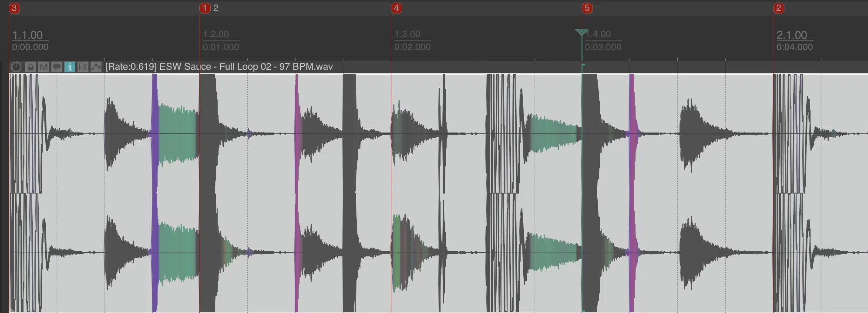Image resolution: width=868 pixels, height=313 pixels.
Task: Open the item FX chain icon
Action: point(83,67)
